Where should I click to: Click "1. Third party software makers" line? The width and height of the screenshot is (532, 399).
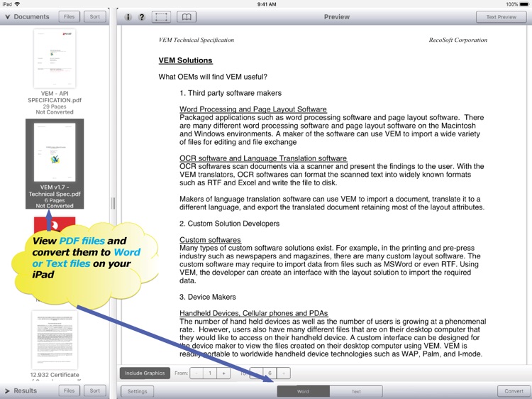point(231,93)
